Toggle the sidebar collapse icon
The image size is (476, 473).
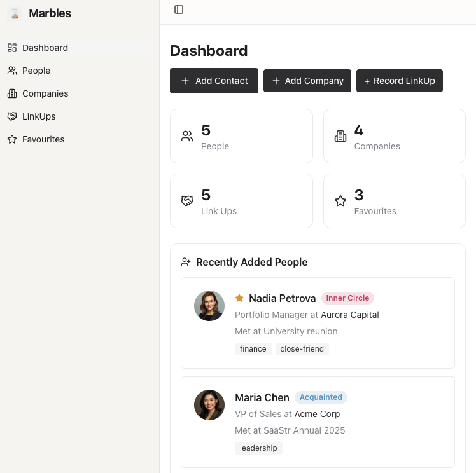(179, 10)
